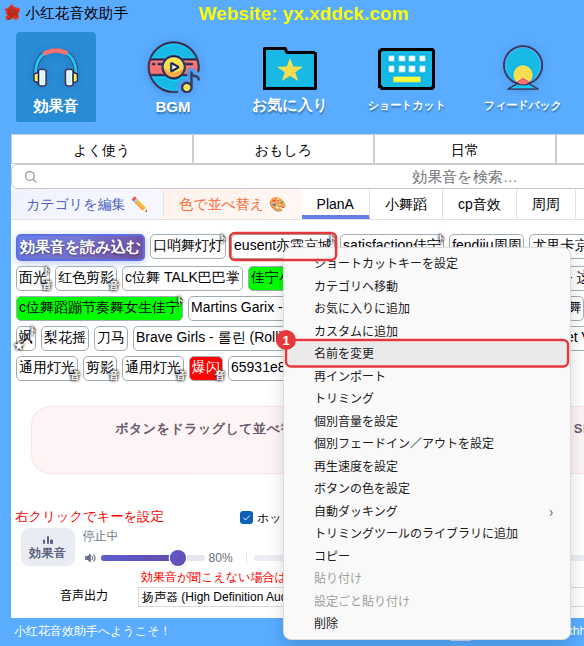Play the Martins Garix sound button
584x646 pixels.
[237, 308]
